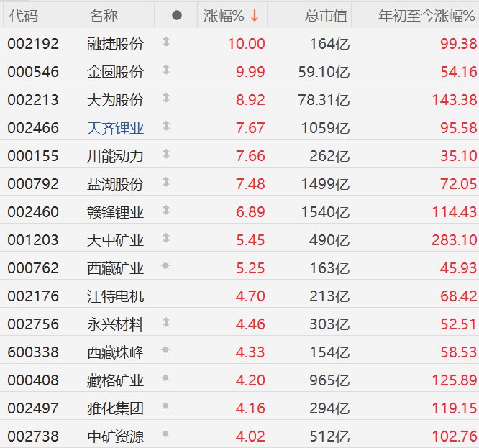Viewport: 479px width, 448px height.
Task: Click the star marker next to 西藏矿业
Action: (x=166, y=267)
